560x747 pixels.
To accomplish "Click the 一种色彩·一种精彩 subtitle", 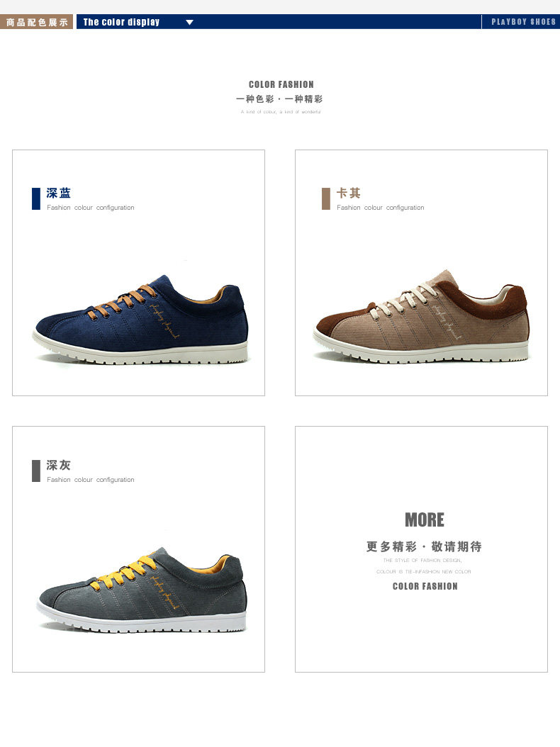I will 280,99.
